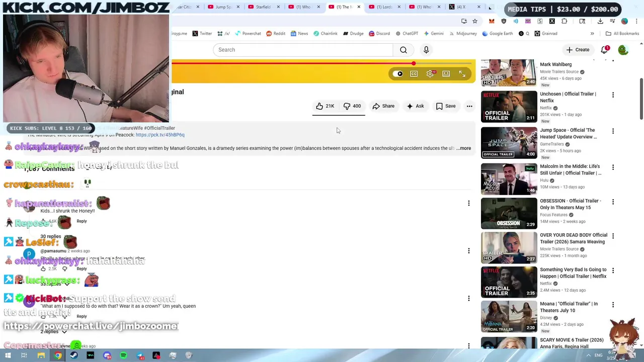
Task: Click the Ask AI button
Action: (415, 106)
